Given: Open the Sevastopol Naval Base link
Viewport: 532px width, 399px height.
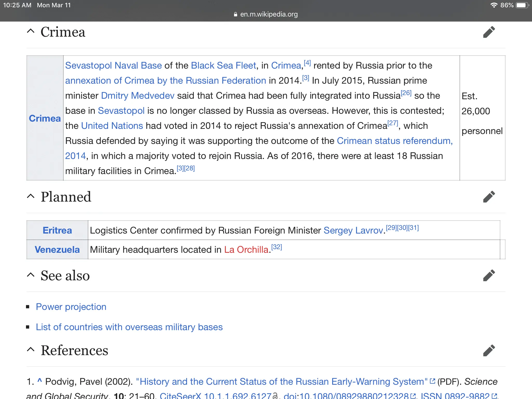Looking at the screenshot, I should tap(113, 65).
